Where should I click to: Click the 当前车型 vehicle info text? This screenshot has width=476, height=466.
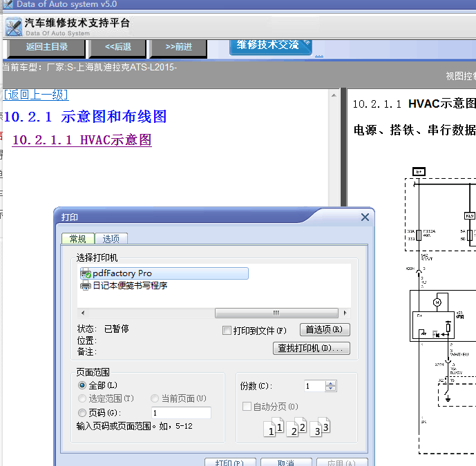pyautogui.click(x=90, y=67)
